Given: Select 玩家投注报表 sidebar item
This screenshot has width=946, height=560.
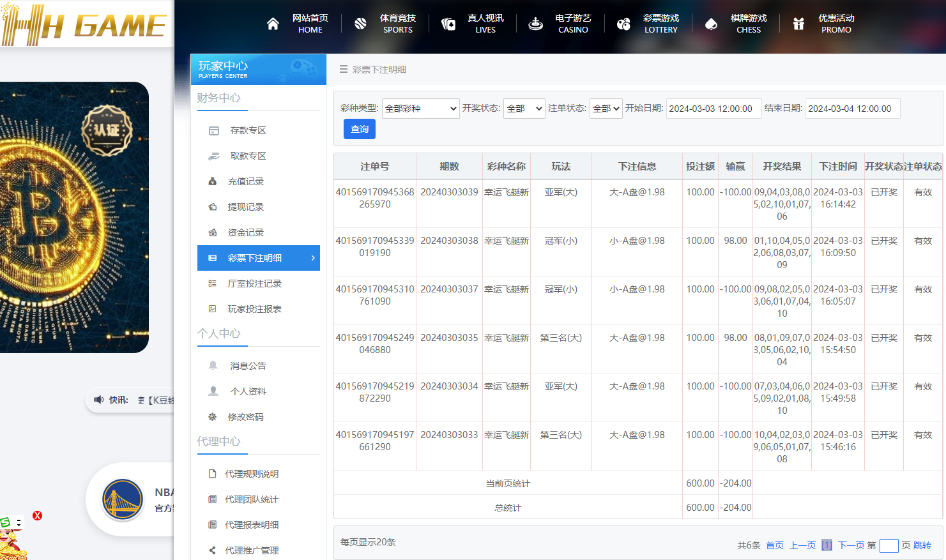Looking at the screenshot, I should click(x=254, y=309).
